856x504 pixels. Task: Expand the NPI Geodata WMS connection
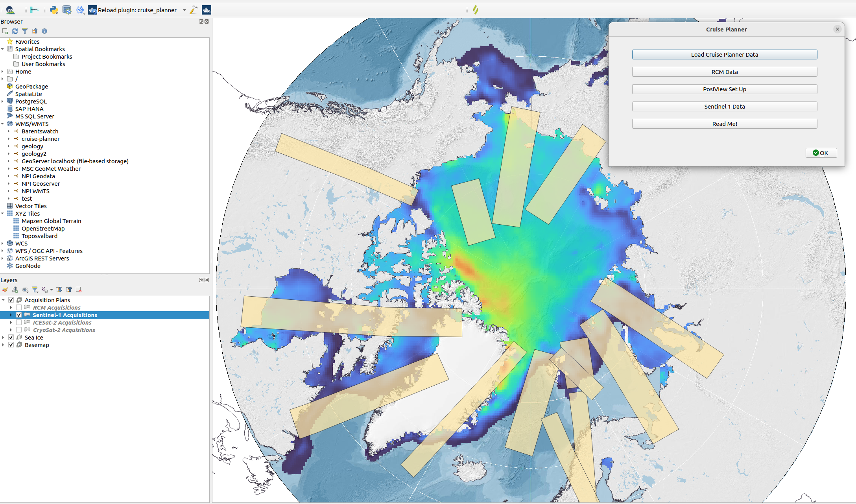(9, 176)
